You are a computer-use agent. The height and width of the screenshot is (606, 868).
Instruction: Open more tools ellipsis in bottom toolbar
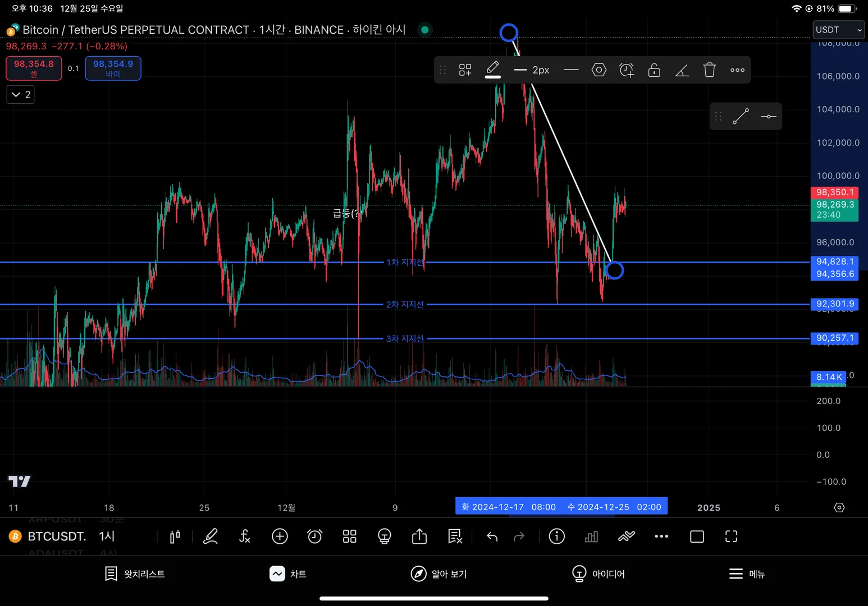click(x=661, y=536)
